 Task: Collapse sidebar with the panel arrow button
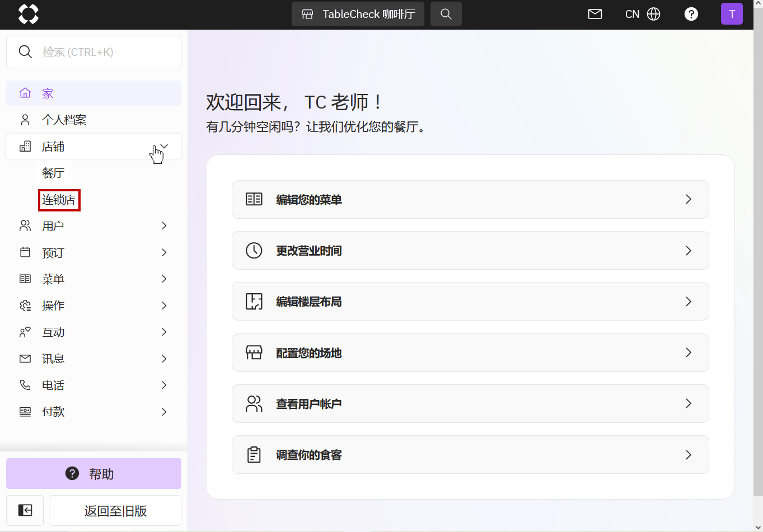(x=25, y=510)
